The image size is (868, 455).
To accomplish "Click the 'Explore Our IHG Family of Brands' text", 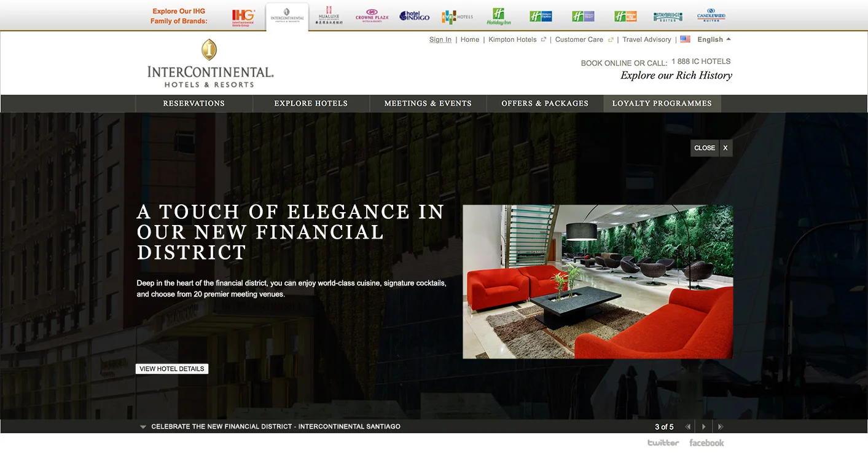I will (179, 16).
